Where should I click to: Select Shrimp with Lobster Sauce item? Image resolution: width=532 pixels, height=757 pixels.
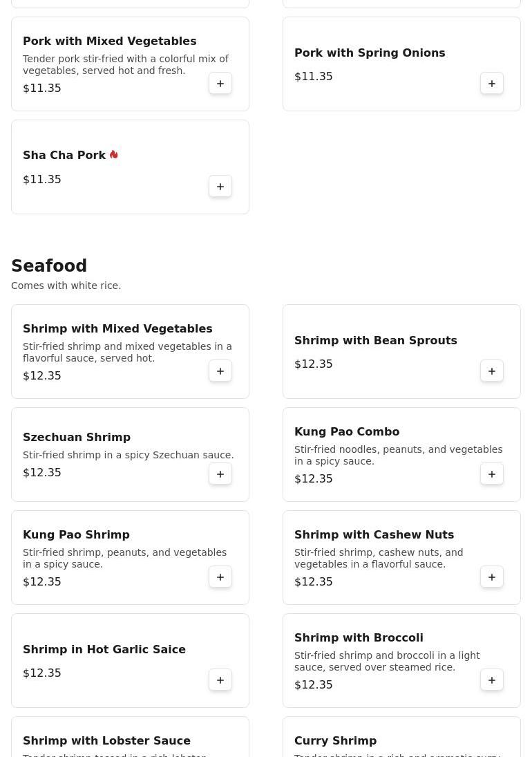click(x=106, y=740)
